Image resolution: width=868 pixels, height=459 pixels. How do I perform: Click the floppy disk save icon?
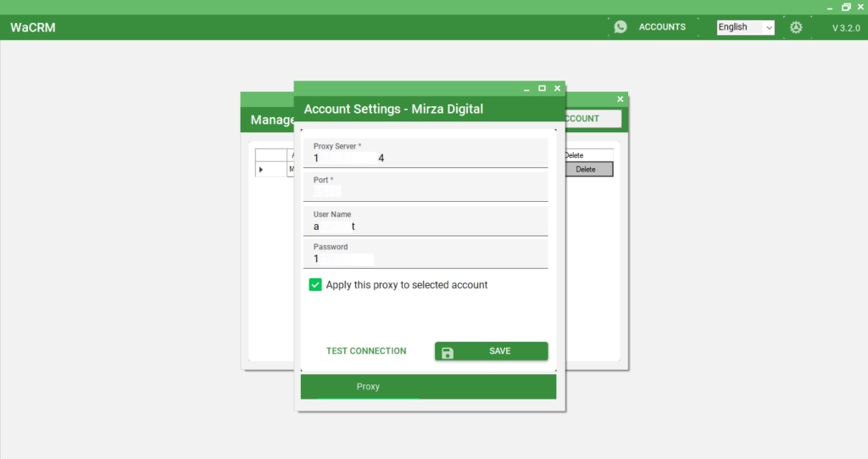point(448,353)
